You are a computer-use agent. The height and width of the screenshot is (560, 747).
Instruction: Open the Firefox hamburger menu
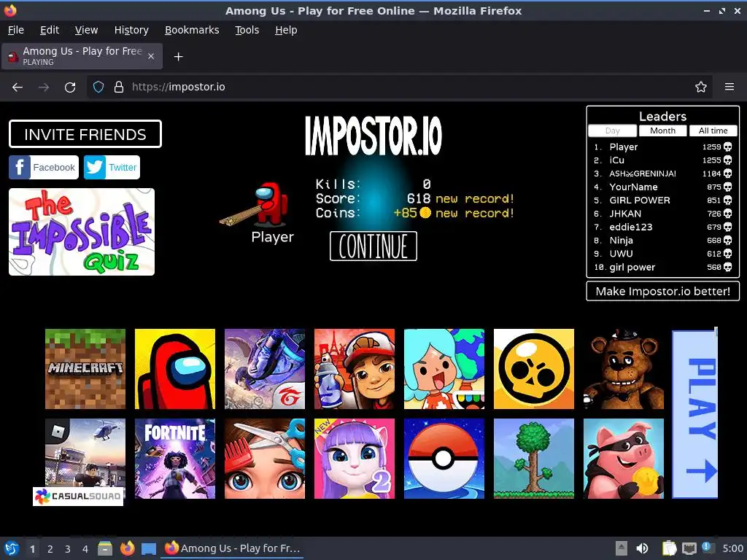click(x=729, y=87)
